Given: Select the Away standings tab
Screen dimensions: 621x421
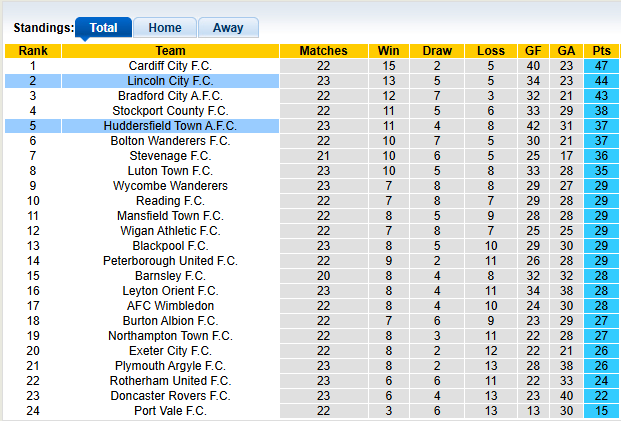Looking at the screenshot, I should [228, 28].
